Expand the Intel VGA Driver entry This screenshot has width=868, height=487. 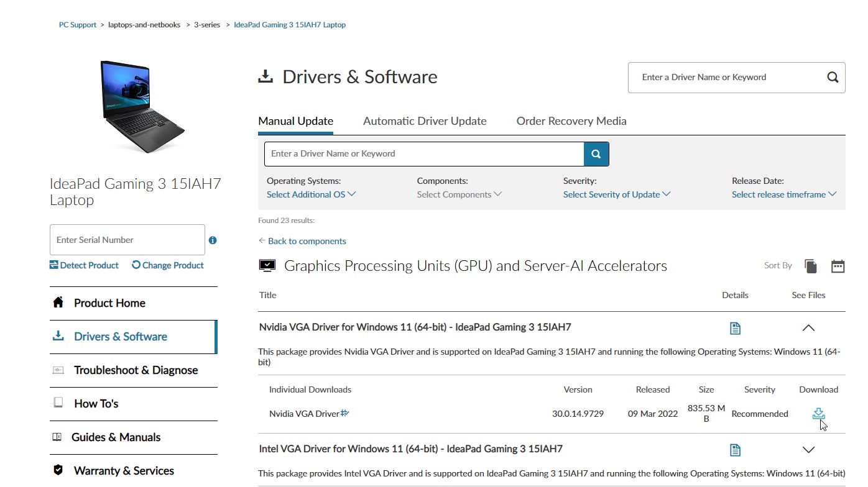(808, 449)
